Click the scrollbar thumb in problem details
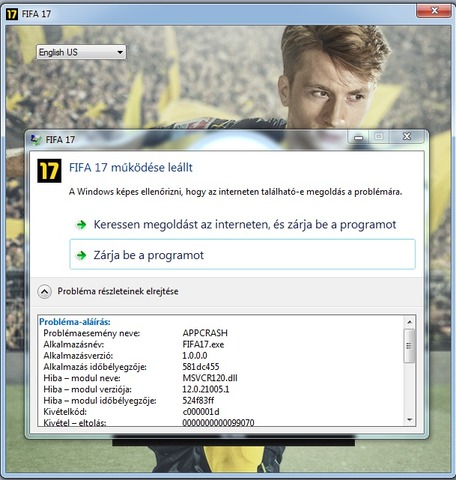 point(409,346)
